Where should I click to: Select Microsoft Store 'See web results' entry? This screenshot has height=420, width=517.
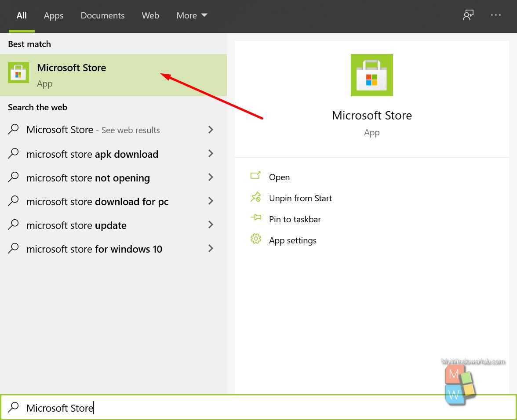click(93, 130)
